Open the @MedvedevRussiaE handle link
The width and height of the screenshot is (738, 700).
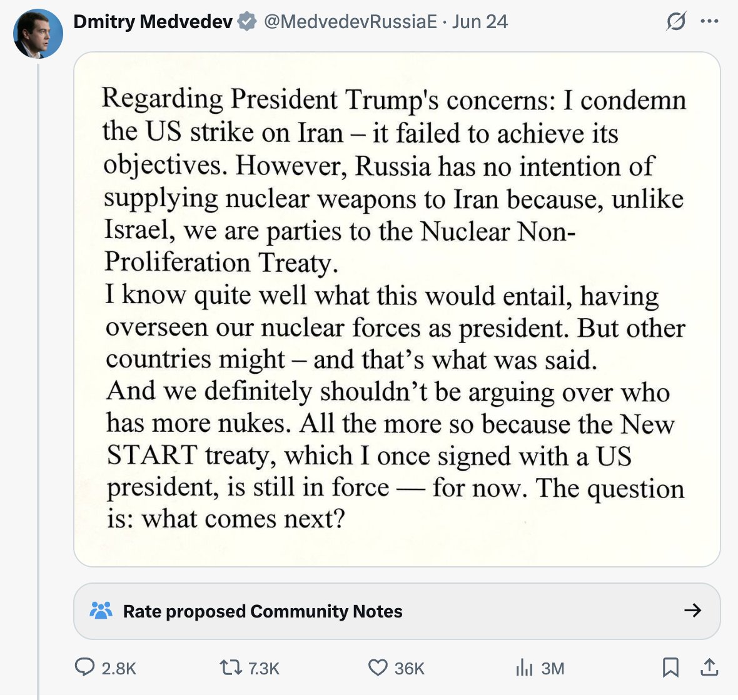pyautogui.click(x=350, y=22)
